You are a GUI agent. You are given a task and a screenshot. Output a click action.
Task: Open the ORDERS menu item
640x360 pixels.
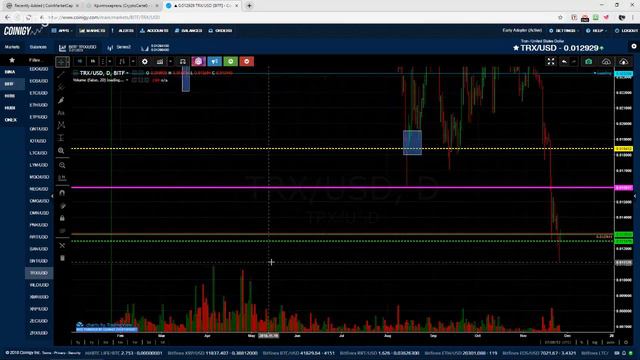(x=220, y=31)
